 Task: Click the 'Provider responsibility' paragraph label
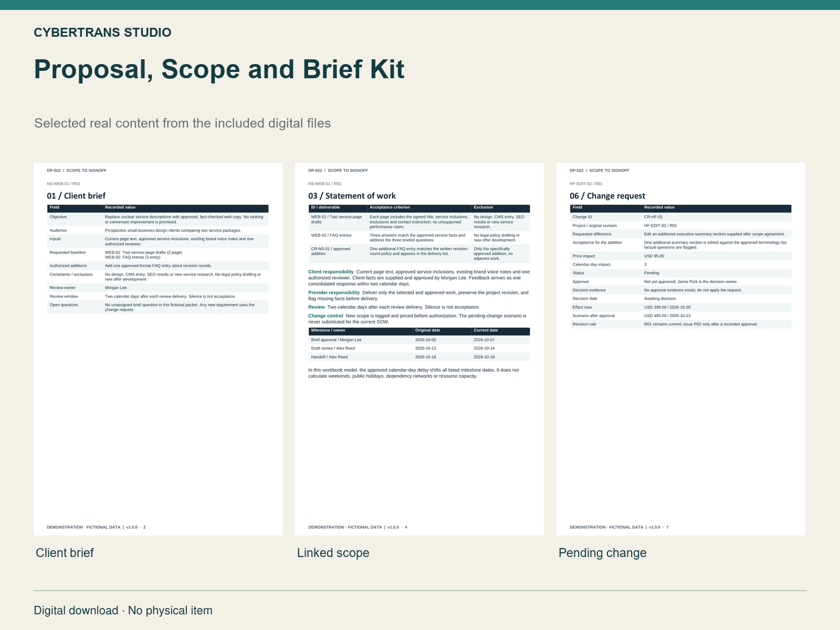(334, 292)
